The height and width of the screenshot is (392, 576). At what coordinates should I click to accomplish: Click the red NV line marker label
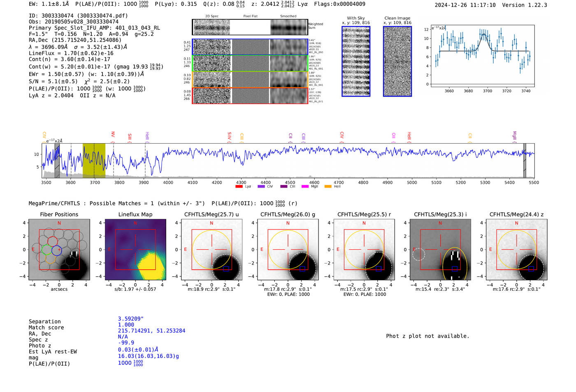[x=113, y=135]
